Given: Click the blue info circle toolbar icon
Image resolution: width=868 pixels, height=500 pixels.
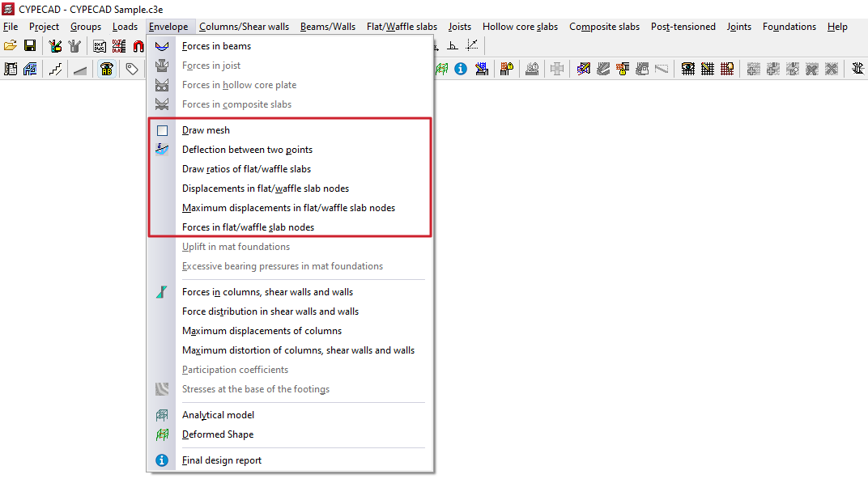Looking at the screenshot, I should click(x=461, y=69).
